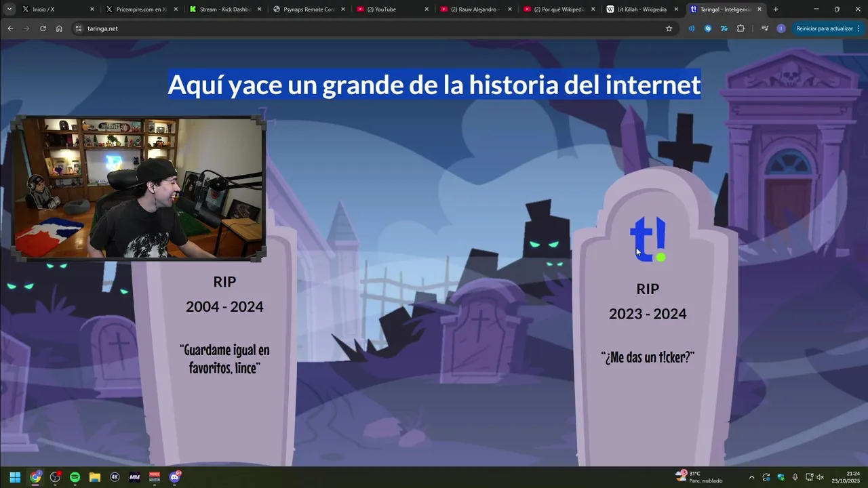Open OBS Studio from the taskbar

pos(55,477)
